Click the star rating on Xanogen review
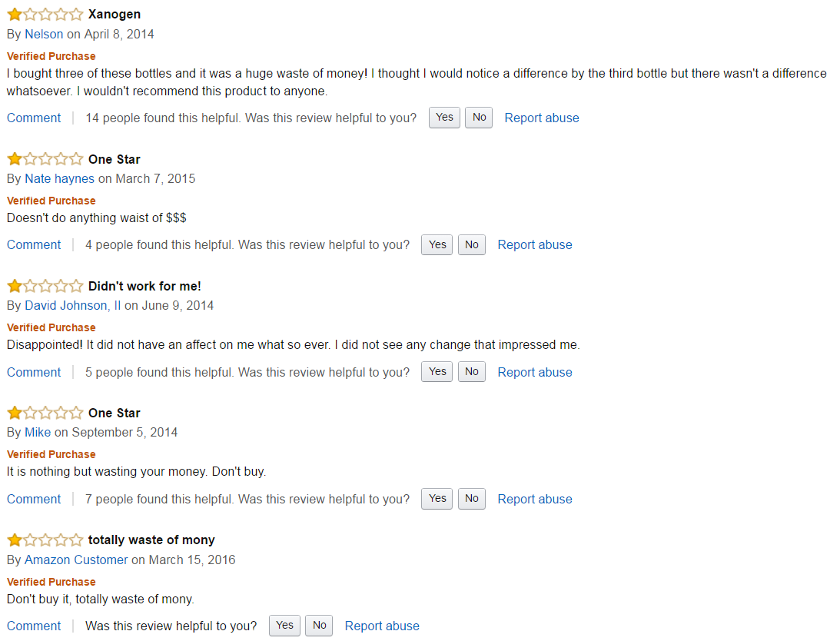This screenshot has width=840, height=641. (45, 15)
